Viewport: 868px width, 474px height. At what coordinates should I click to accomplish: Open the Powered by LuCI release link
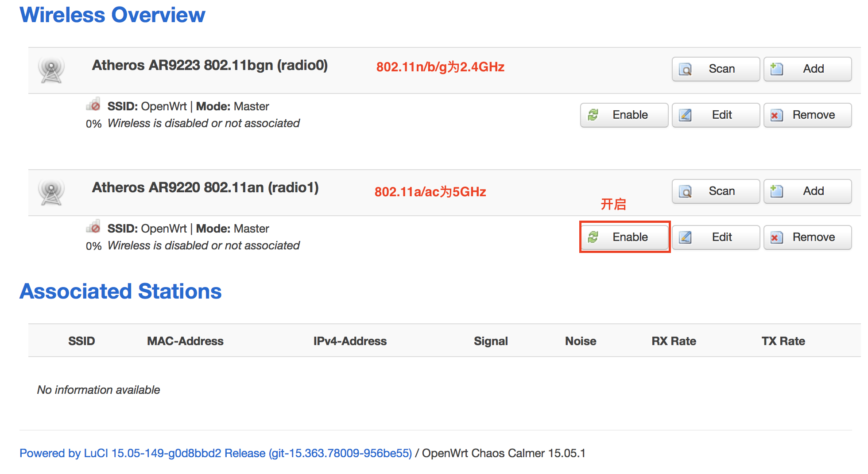(216, 453)
